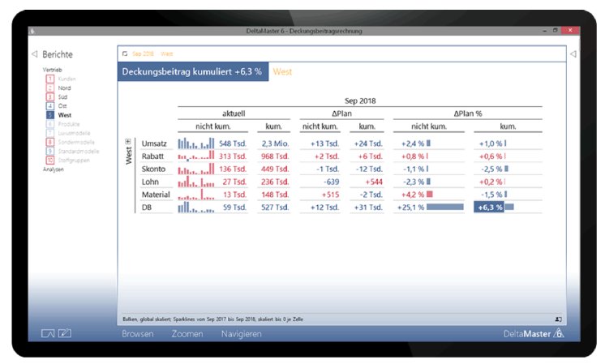
Task: Click the Deckungsbeitrag kumuliert +6,3 % title
Action: click(192, 71)
